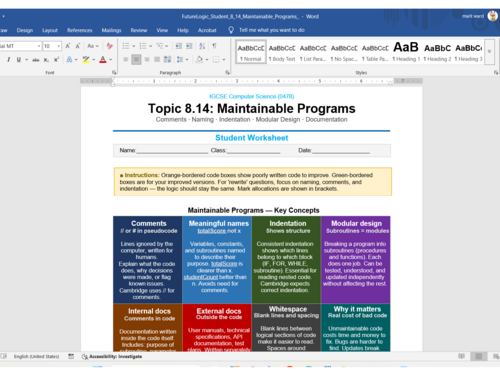Open Font dialog launcher
Viewport: 500px width, 375px height.
point(114,72)
